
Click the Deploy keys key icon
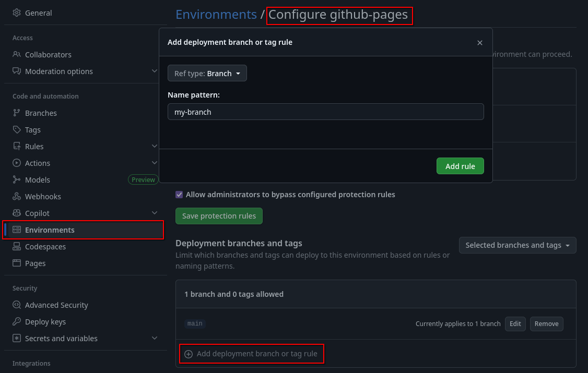pos(17,321)
